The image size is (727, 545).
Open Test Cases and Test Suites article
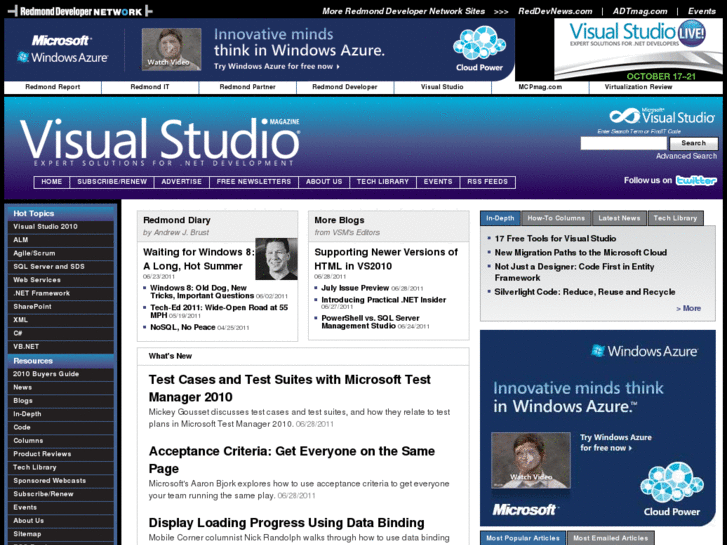[x=290, y=388]
